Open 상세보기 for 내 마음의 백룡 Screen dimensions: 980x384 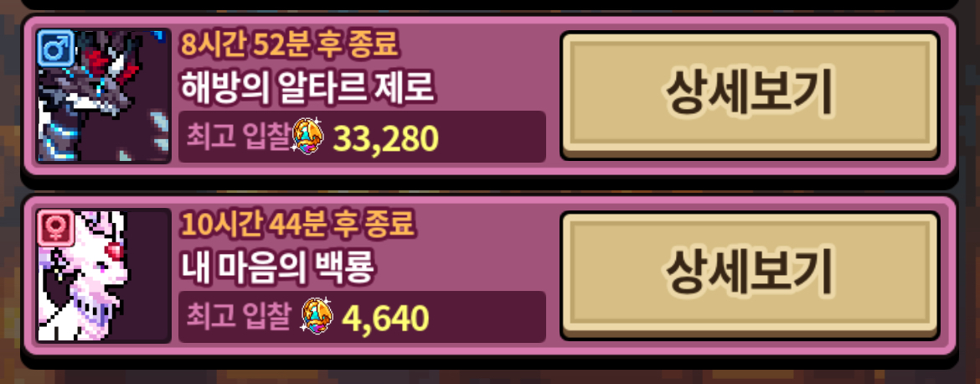point(750,275)
